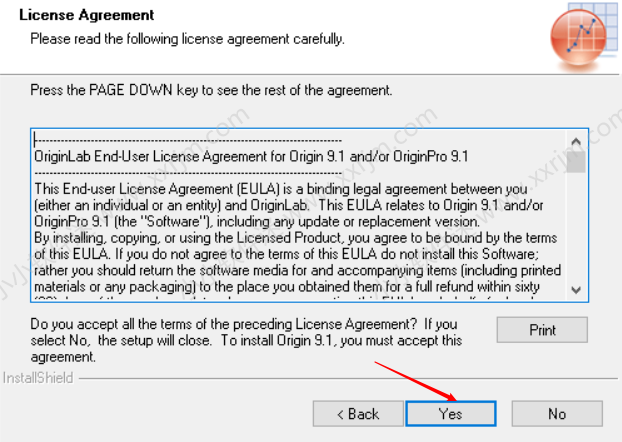The image size is (622, 442).
Task: Click the first dashed separator line in license text
Action: (x=188, y=140)
